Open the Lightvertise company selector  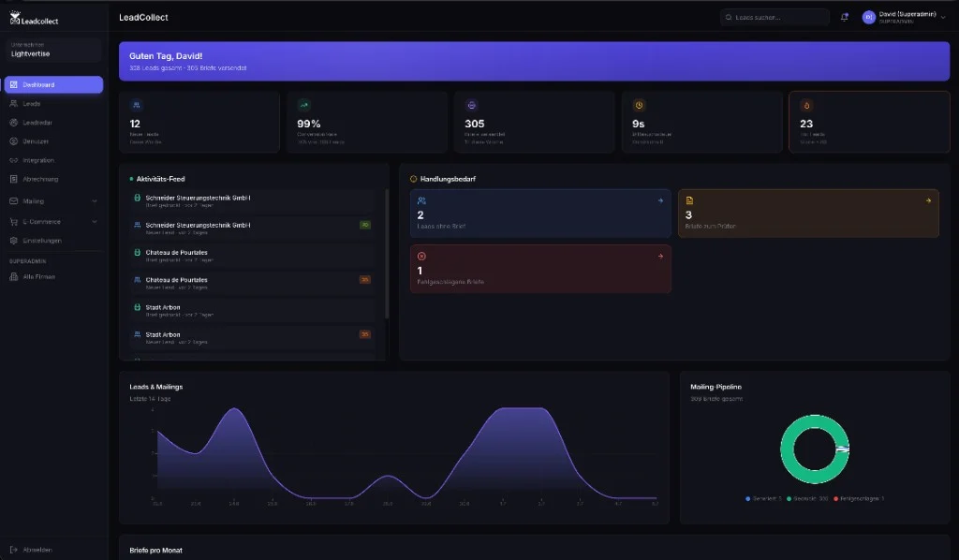pyautogui.click(x=53, y=50)
